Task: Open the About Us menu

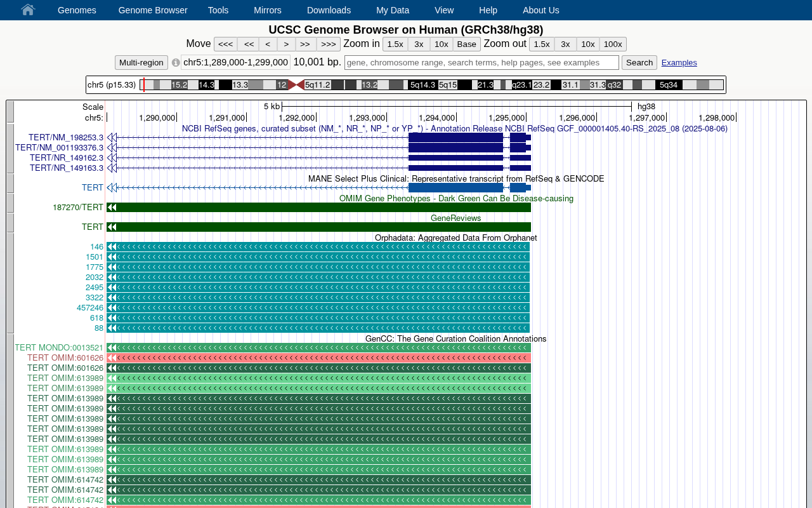Action: pos(541,10)
